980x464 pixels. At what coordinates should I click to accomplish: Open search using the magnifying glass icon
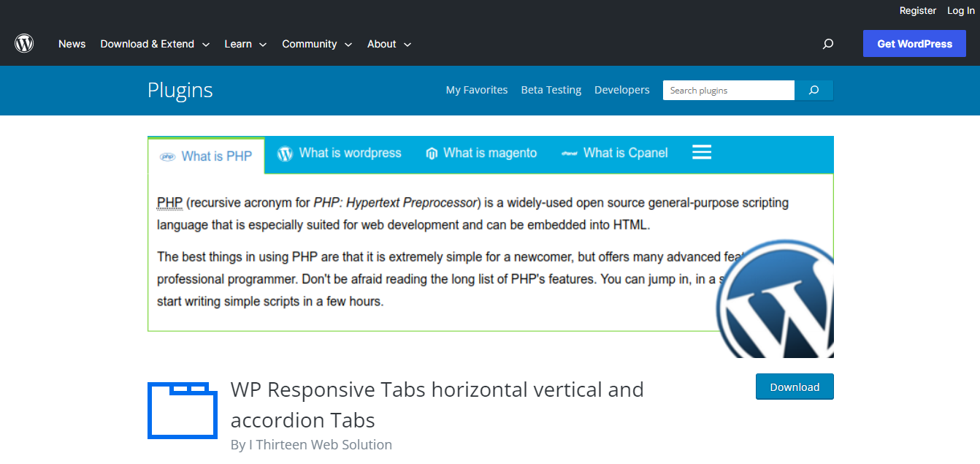click(827, 44)
